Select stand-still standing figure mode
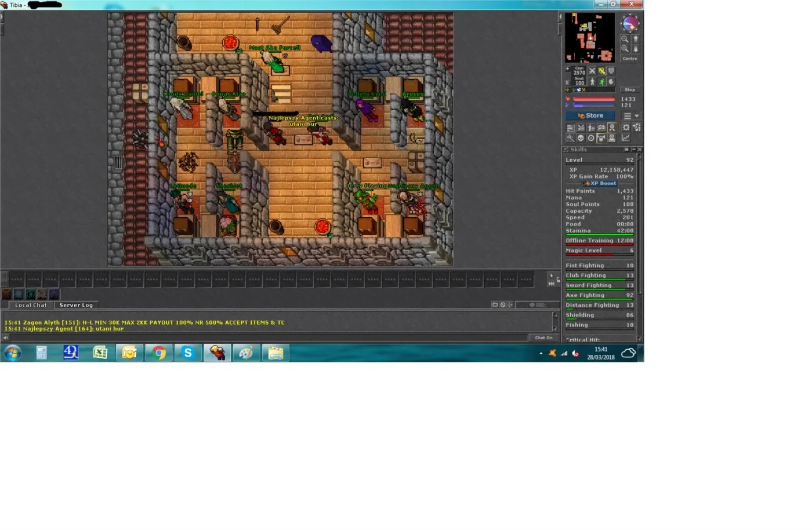This screenshot has height=530, width=812. click(x=592, y=82)
